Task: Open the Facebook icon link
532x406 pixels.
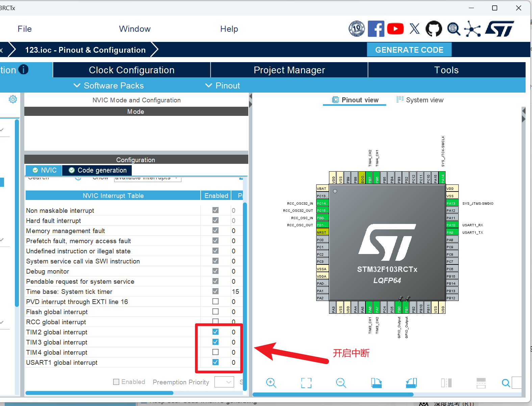Action: (376, 29)
